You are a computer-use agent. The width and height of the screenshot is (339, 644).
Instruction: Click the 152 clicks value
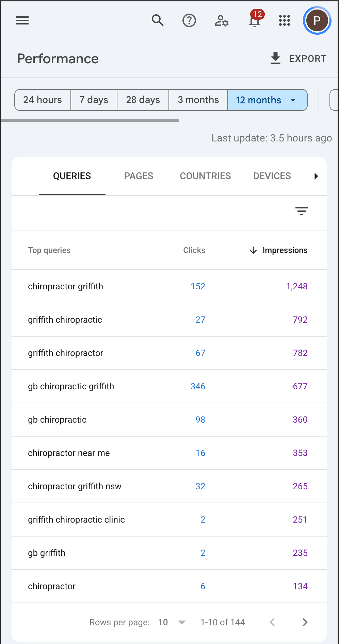(198, 286)
